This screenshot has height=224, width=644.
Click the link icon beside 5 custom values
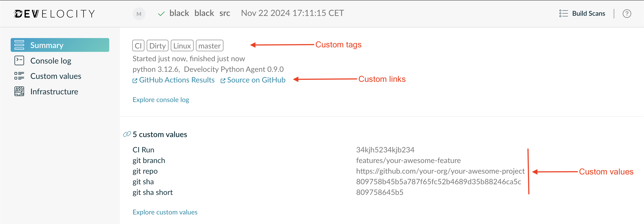click(x=127, y=134)
